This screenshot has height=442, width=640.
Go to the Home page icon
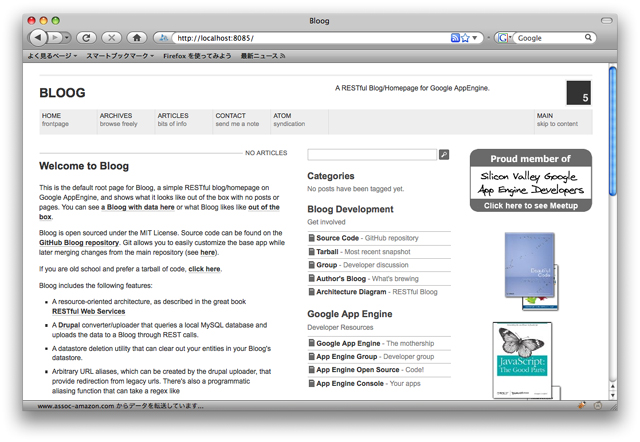pos(137,38)
